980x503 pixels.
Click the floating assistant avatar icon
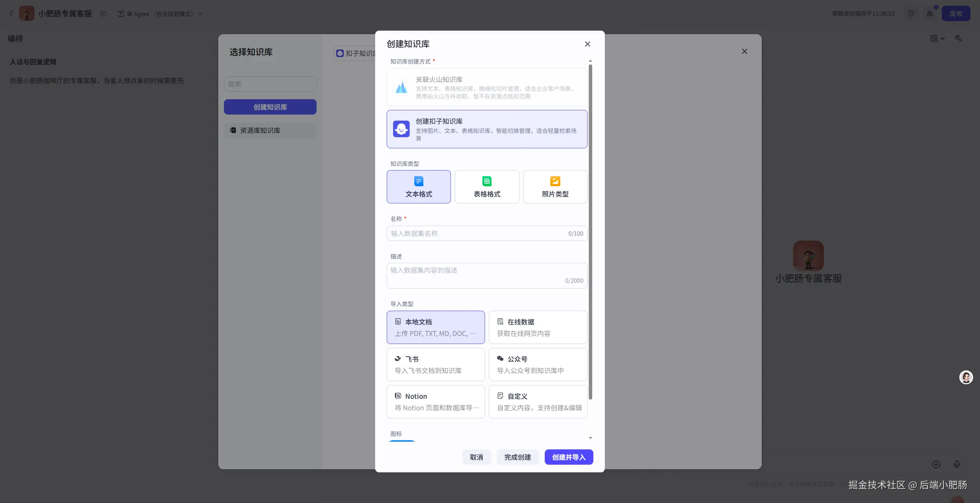tap(966, 377)
